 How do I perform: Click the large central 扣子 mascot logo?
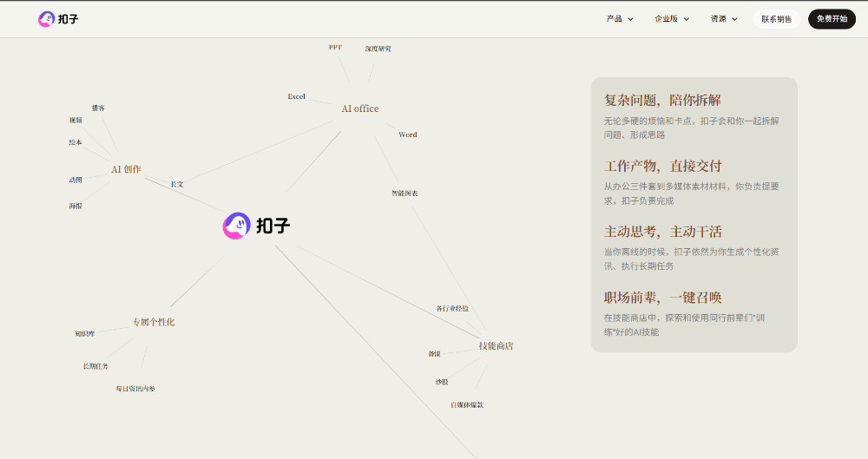[256, 226]
